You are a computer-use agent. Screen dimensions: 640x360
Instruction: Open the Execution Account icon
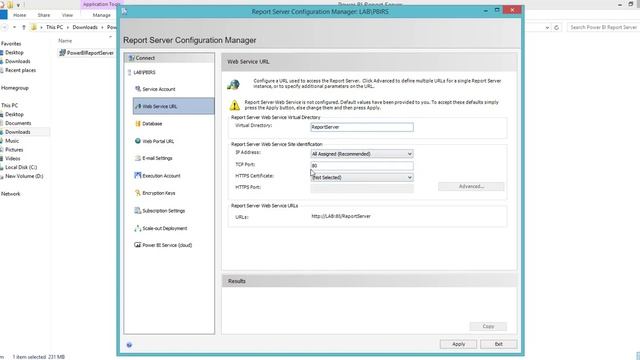tap(138, 176)
